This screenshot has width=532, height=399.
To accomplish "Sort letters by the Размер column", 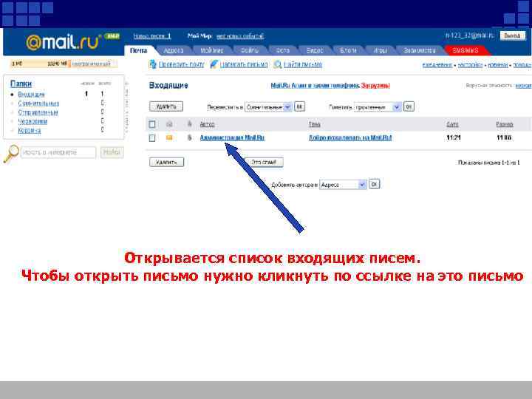I will pos(505,124).
